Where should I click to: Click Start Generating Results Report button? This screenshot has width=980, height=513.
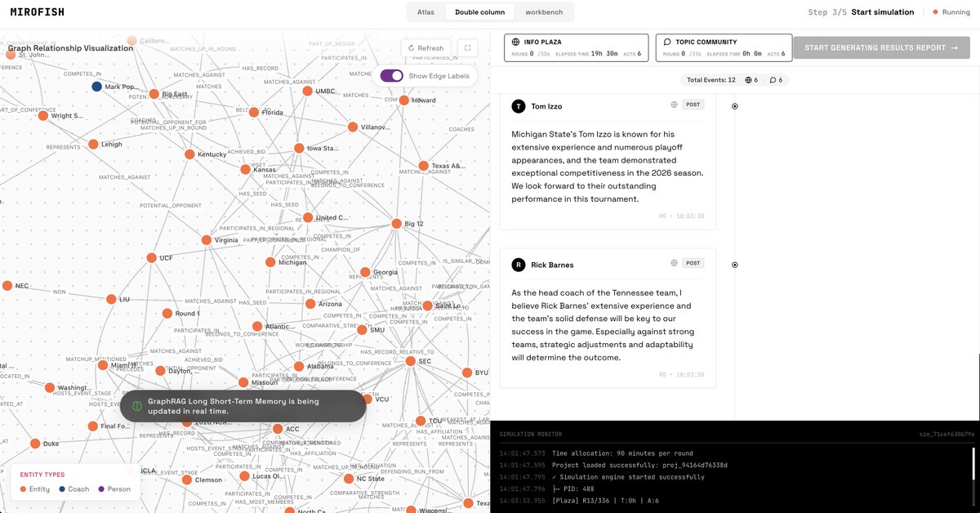coord(881,48)
